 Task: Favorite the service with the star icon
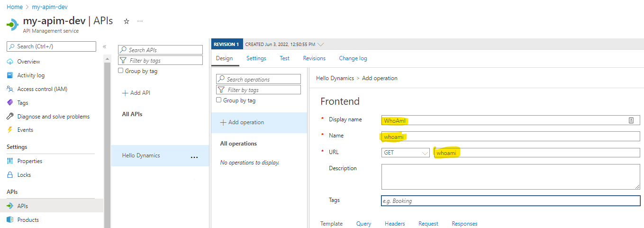127,21
